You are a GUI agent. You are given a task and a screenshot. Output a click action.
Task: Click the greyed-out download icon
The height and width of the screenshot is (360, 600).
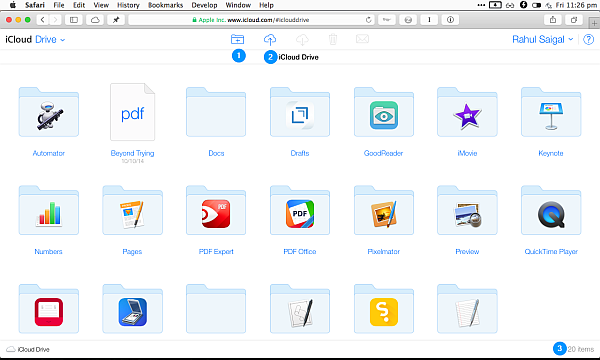(302, 39)
